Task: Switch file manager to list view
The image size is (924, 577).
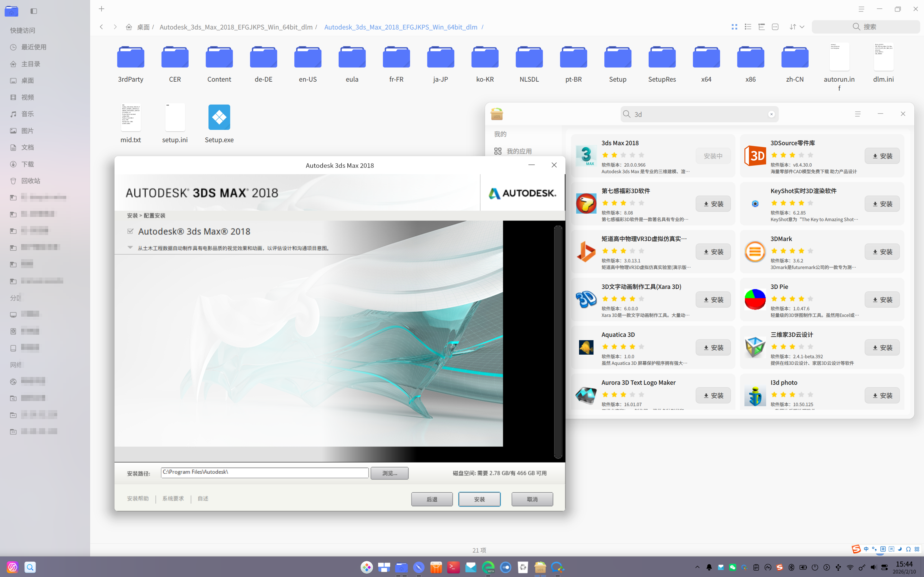Action: (x=748, y=27)
